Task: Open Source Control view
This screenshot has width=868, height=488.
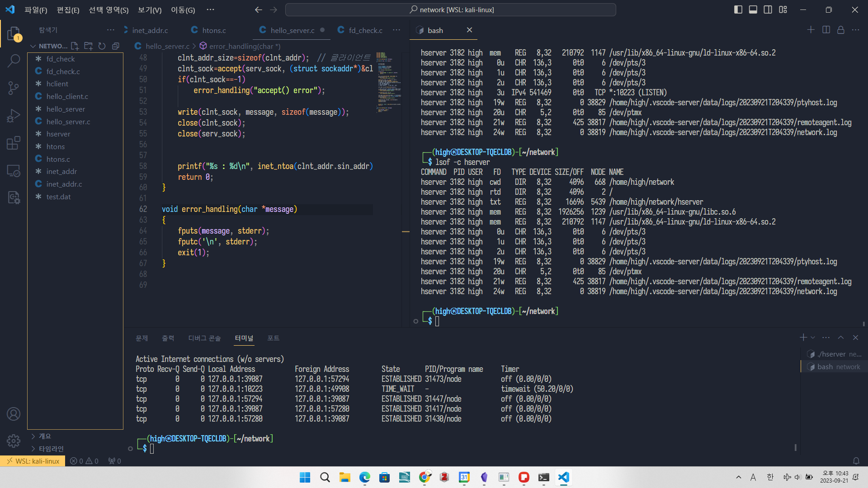Action: pyautogui.click(x=14, y=88)
